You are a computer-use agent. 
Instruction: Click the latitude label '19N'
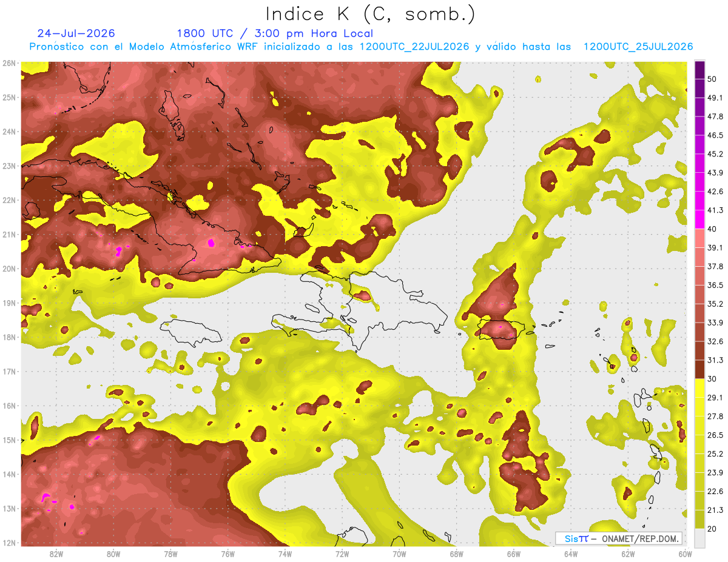tap(8, 303)
